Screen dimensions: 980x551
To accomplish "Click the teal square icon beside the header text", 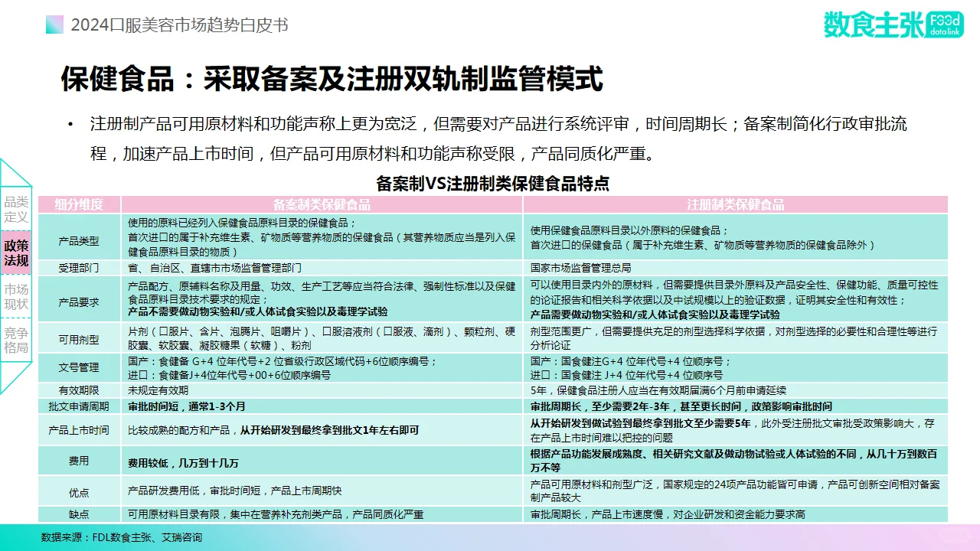I will click(54, 24).
